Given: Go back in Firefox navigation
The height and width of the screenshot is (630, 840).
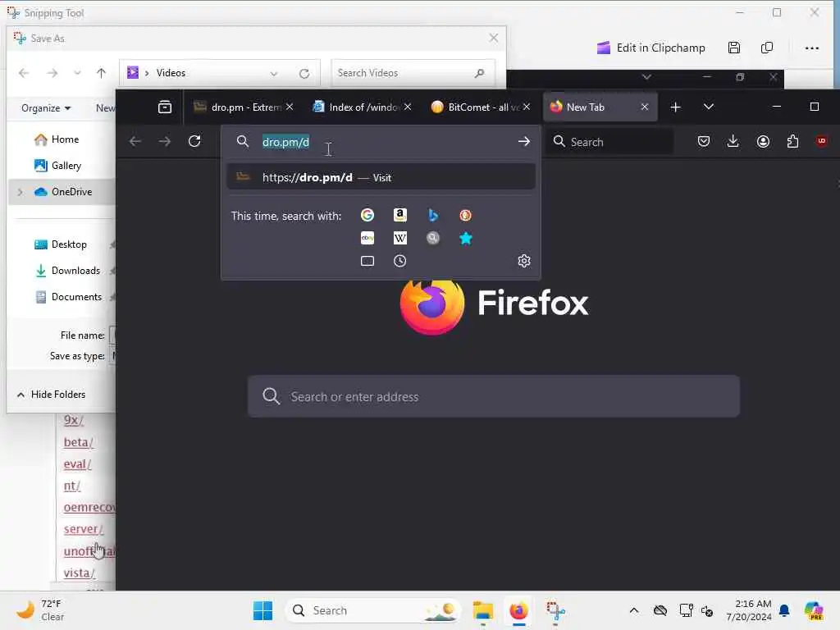Looking at the screenshot, I should click(135, 141).
